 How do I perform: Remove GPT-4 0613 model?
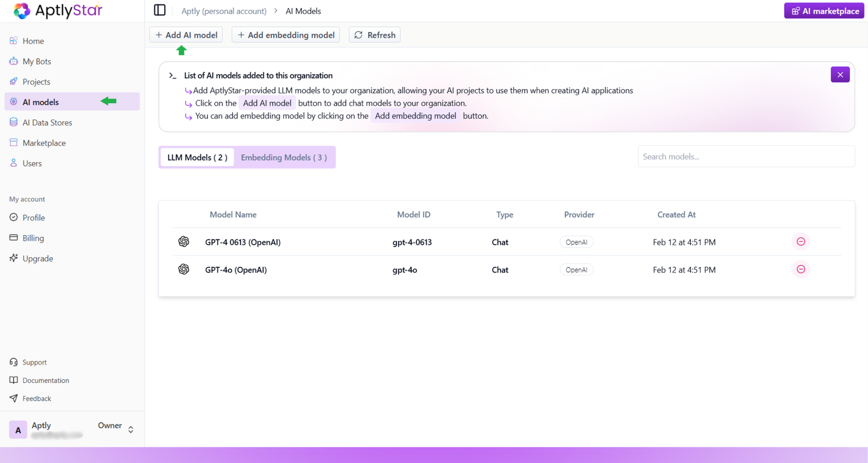pyautogui.click(x=801, y=241)
